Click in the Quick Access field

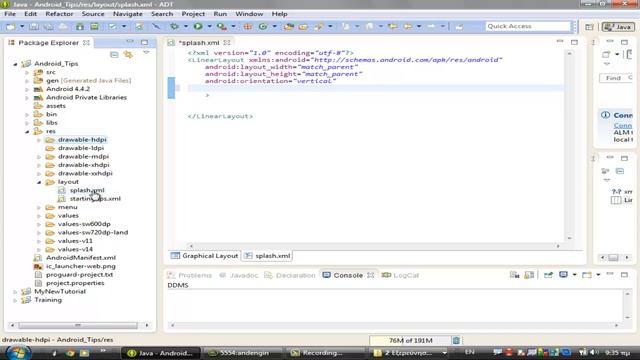tap(528, 26)
